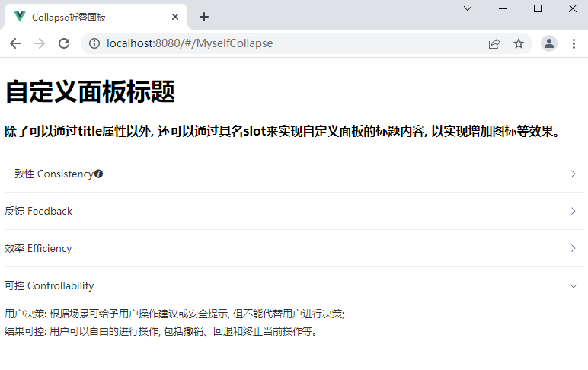The image size is (588, 370).
Task: Click the right chevron on Feedback row
Action: (573, 211)
